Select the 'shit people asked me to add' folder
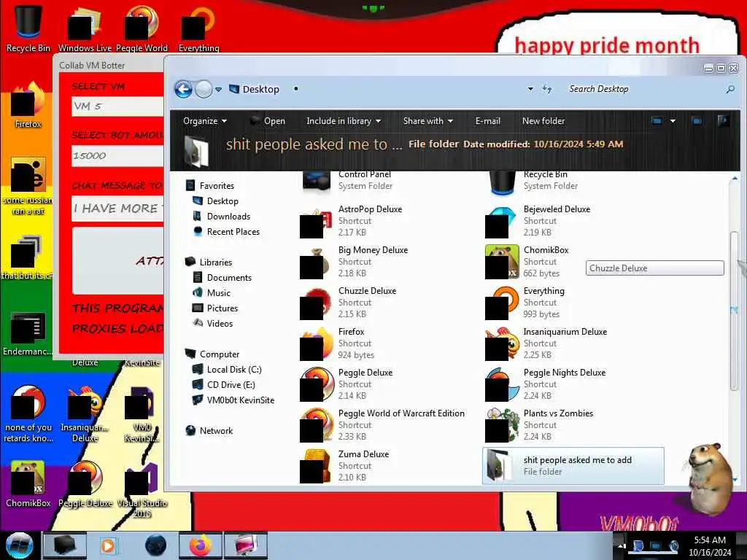 (573, 466)
